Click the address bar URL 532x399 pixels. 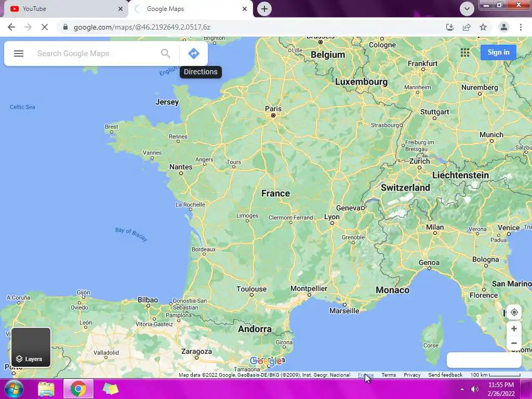click(142, 27)
